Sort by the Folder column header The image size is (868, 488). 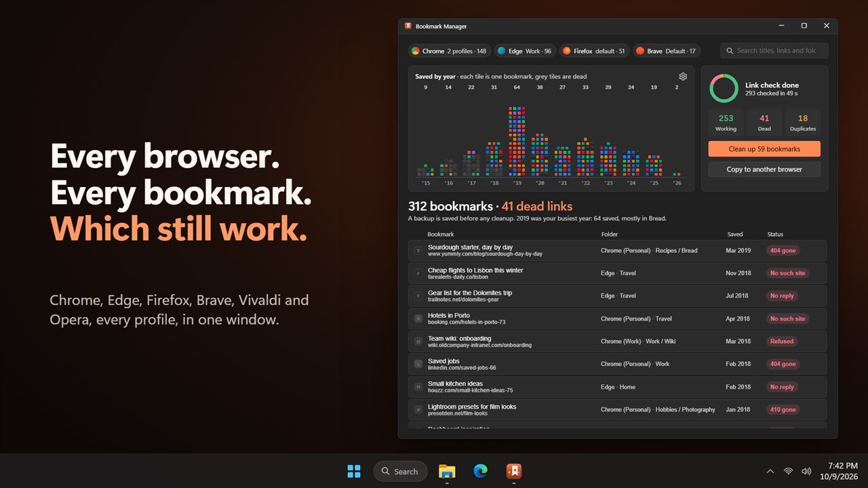pyautogui.click(x=609, y=235)
